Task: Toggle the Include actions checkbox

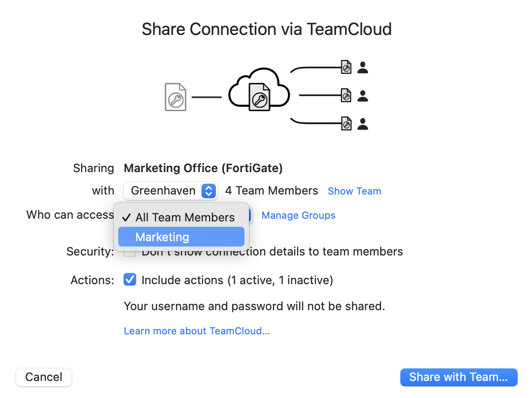Action: point(130,280)
